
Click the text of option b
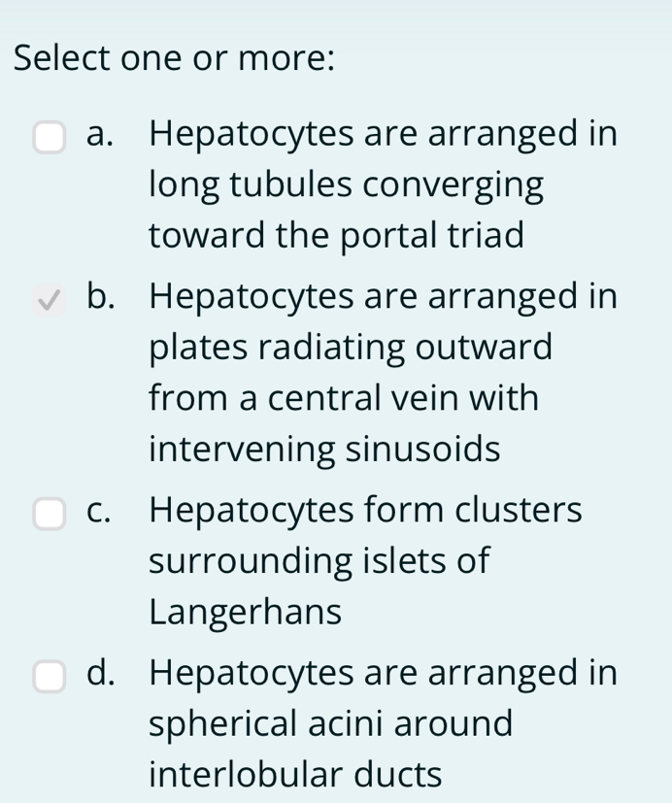point(379,372)
